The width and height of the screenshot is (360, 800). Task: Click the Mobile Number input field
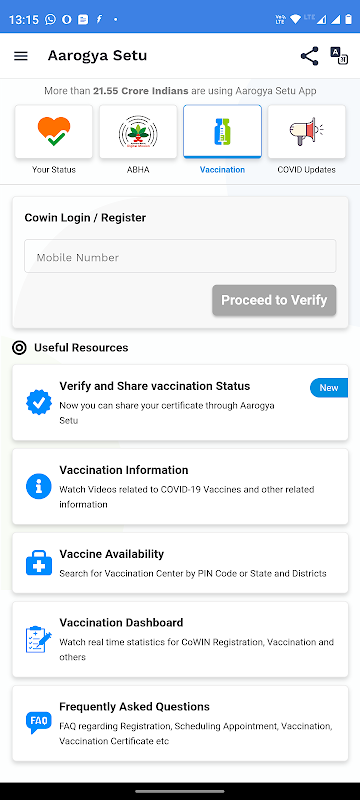point(180,256)
